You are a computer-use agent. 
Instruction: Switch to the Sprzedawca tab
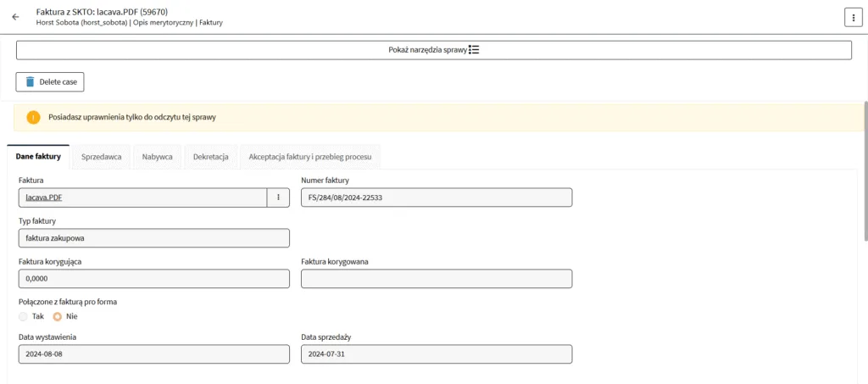[x=102, y=157]
